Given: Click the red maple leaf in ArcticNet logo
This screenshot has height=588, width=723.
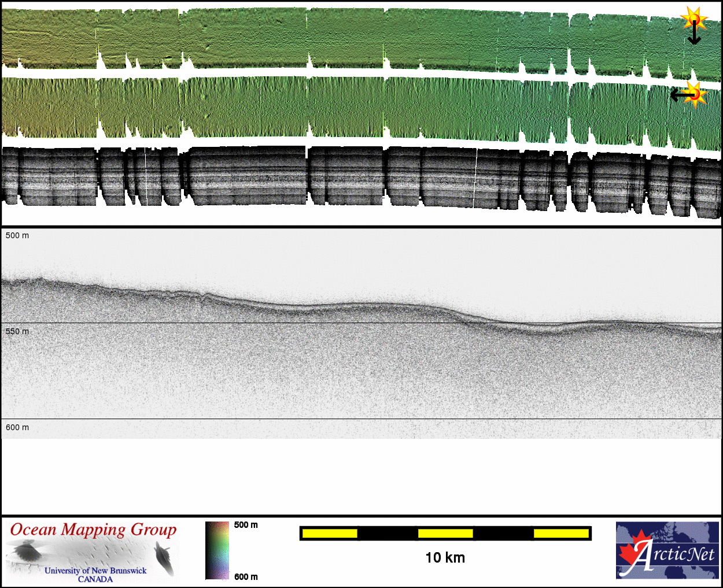Looking at the screenshot, I should [634, 552].
